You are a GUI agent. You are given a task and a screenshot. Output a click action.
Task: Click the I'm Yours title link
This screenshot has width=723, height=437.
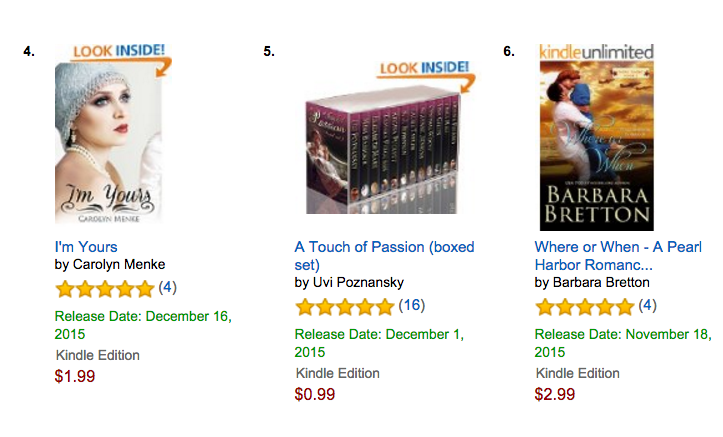(86, 247)
